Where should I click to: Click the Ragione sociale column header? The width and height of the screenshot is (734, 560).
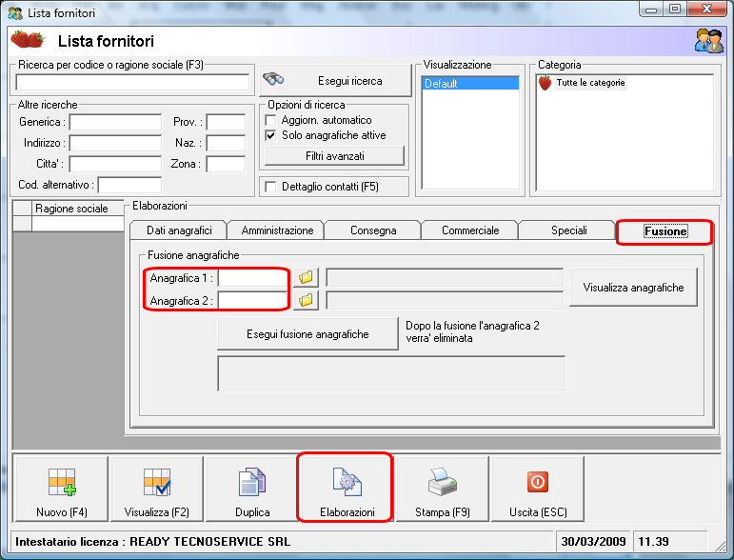[x=78, y=209]
